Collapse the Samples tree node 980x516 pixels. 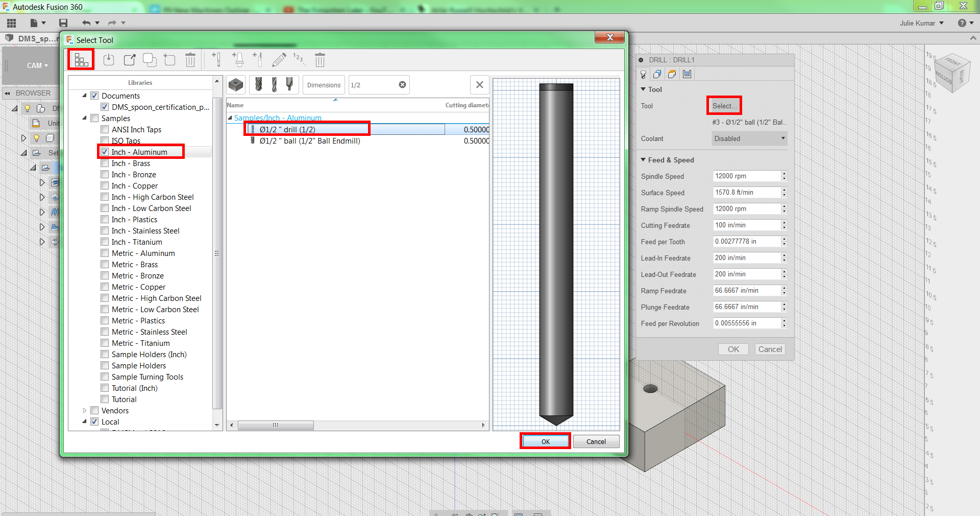[x=85, y=118]
